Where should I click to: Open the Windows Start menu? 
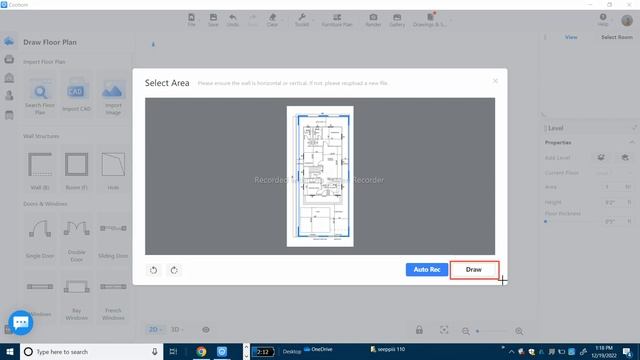point(10,351)
